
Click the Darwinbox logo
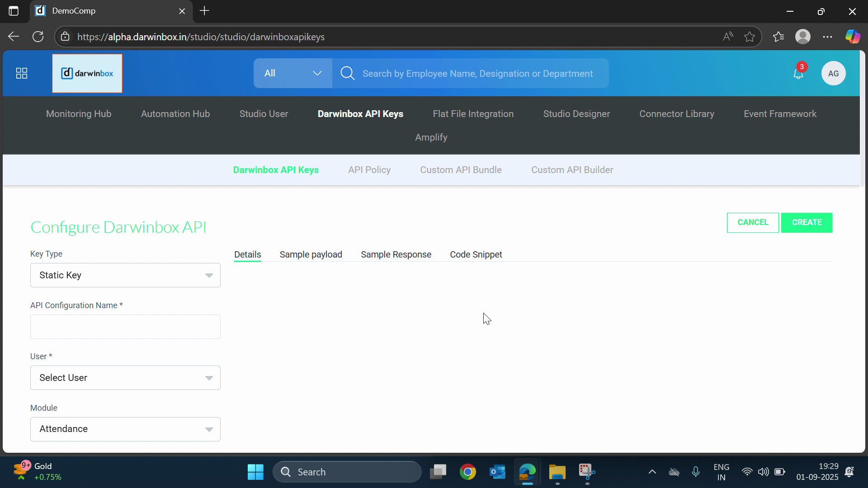pyautogui.click(x=87, y=73)
